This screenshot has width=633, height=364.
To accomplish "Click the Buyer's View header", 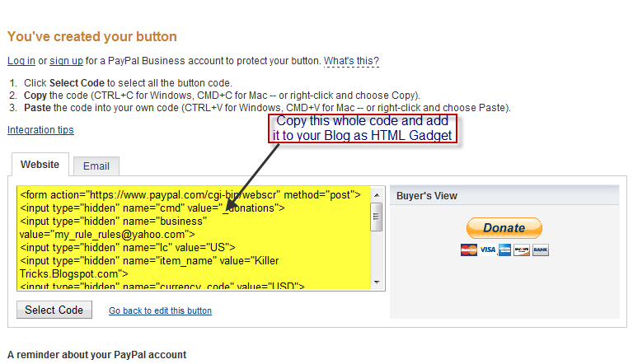I will [504, 196].
